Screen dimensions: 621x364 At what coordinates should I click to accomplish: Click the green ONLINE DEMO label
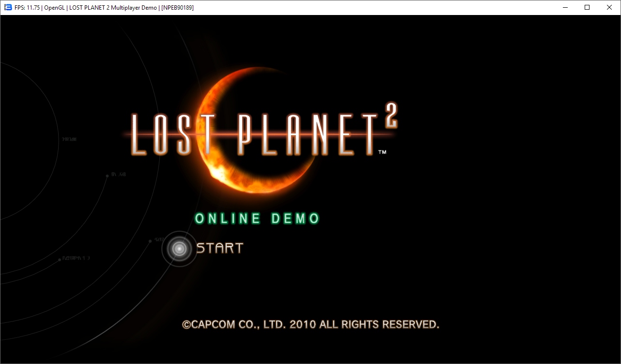pos(257,219)
